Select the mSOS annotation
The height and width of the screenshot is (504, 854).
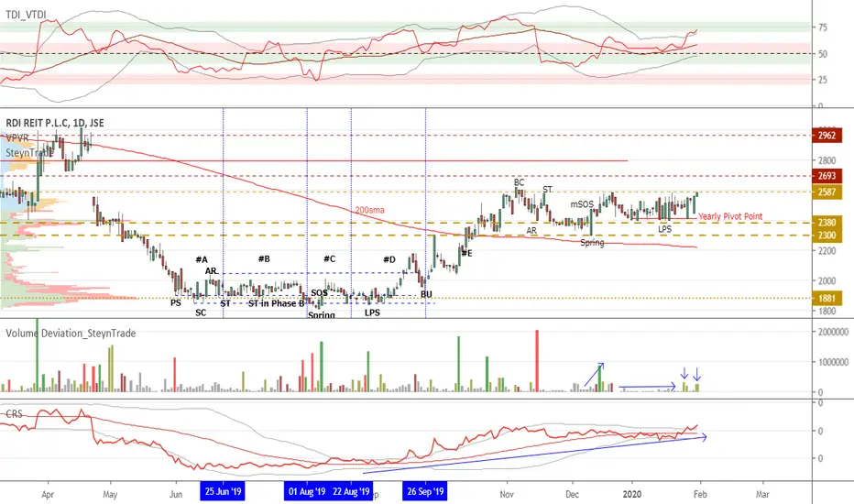point(582,204)
